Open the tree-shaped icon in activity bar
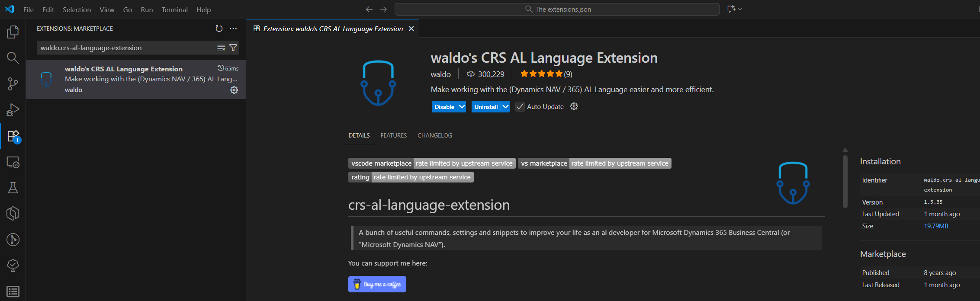Viewport: 980px width, 301px height. click(13, 266)
